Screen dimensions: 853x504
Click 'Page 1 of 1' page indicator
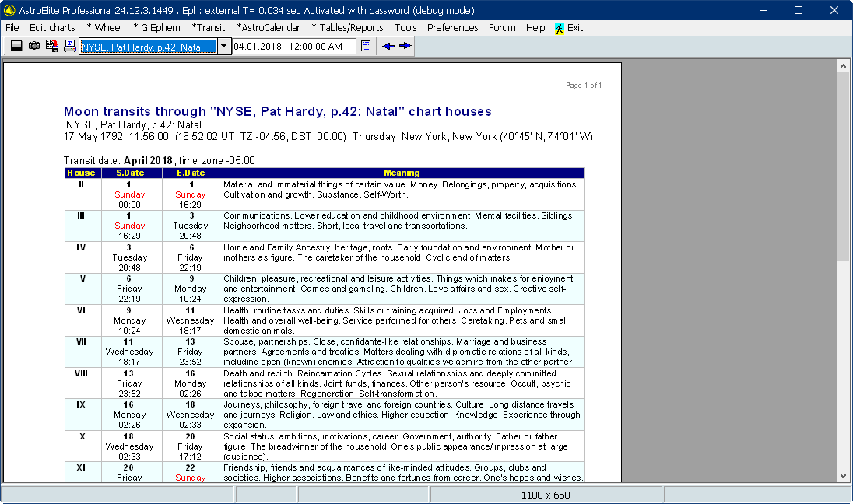point(584,86)
